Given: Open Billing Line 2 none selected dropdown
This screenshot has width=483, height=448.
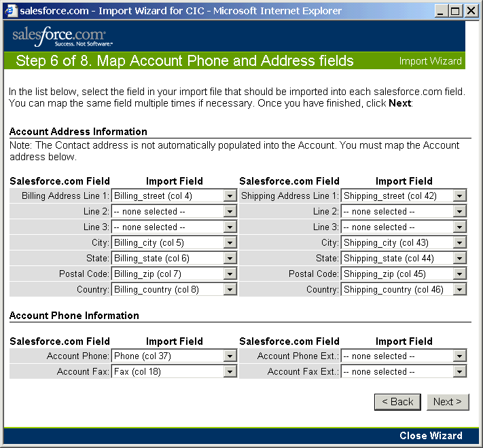Looking at the screenshot, I should [174, 211].
